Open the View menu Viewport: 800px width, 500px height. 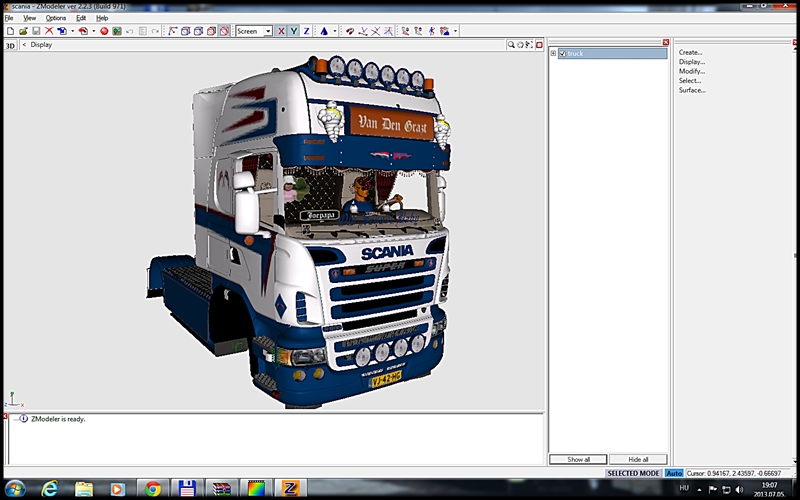coord(29,18)
